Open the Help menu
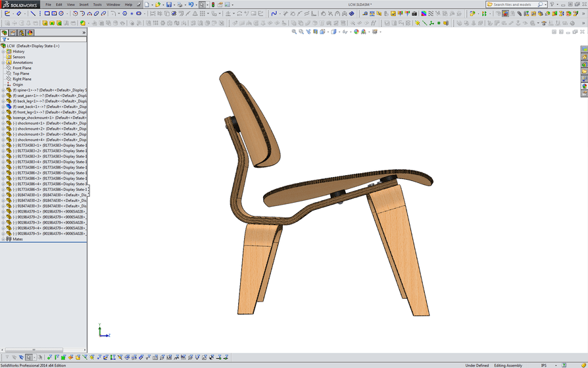This screenshot has width=588, height=368. [128, 5]
